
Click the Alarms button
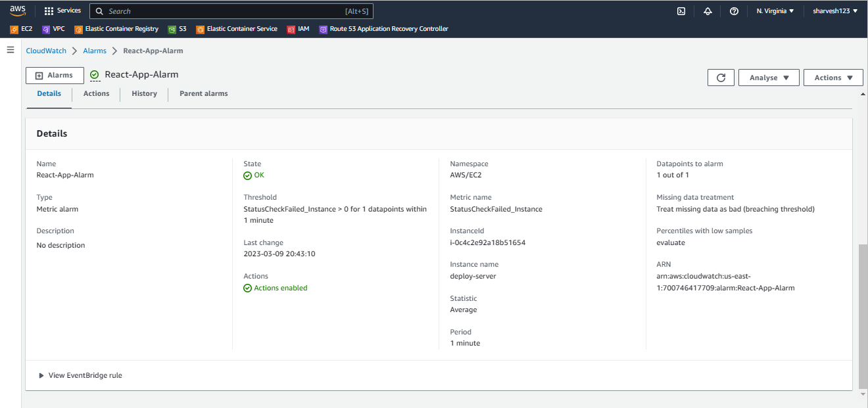coord(55,75)
